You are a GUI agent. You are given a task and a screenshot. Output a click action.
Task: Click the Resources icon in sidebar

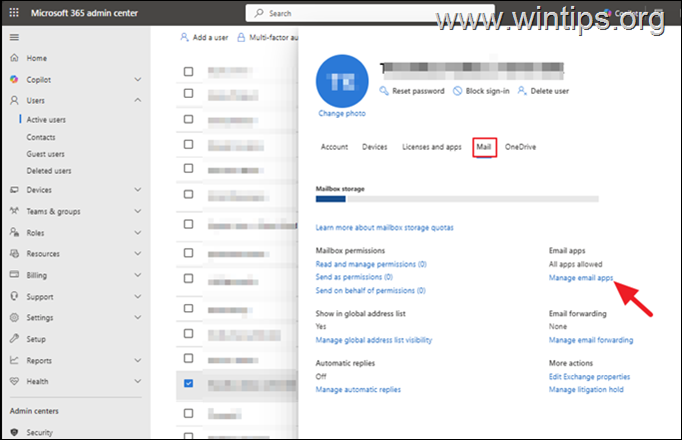click(x=14, y=253)
